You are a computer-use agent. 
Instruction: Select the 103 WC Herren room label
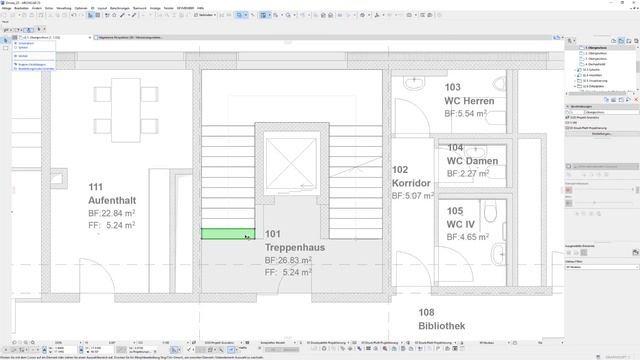point(469,100)
